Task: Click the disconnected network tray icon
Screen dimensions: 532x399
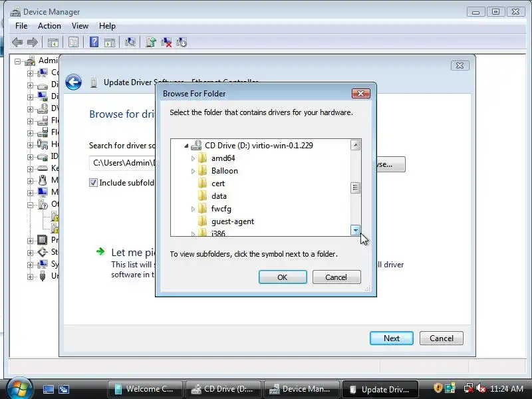Action: click(469, 388)
